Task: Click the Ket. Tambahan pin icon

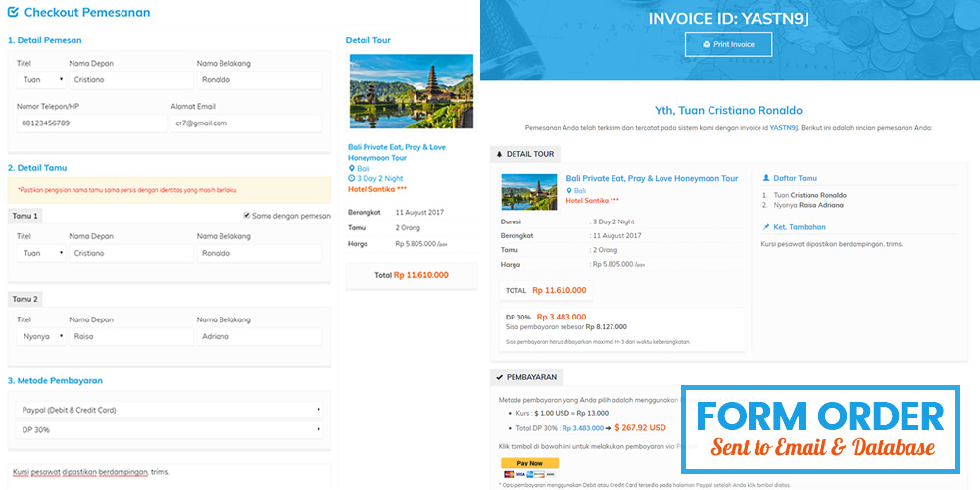Action: [766, 227]
